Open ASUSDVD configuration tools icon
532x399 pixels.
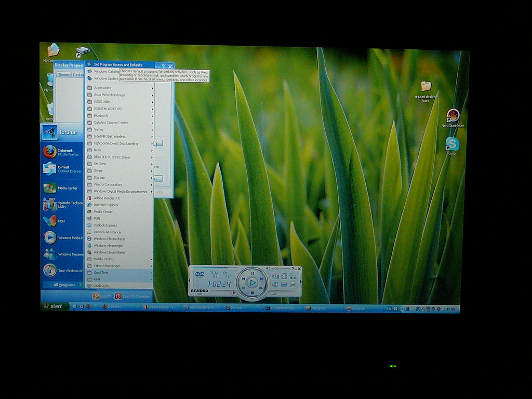click(x=293, y=276)
